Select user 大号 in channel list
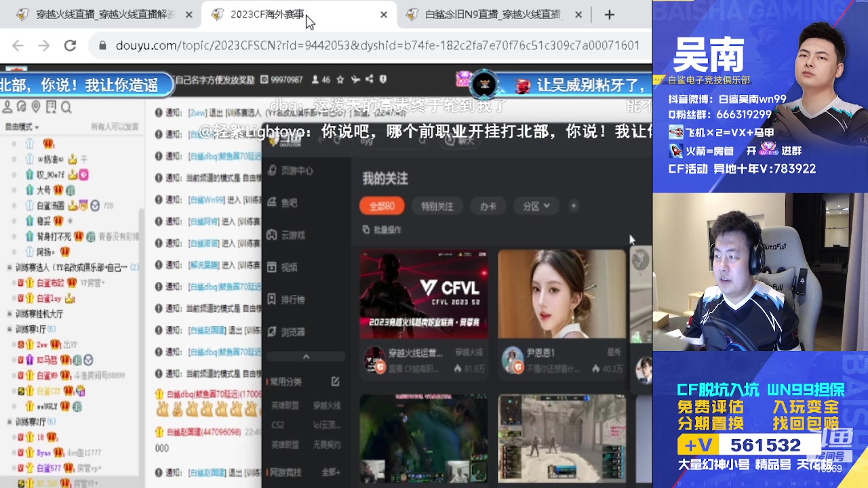 coord(43,190)
